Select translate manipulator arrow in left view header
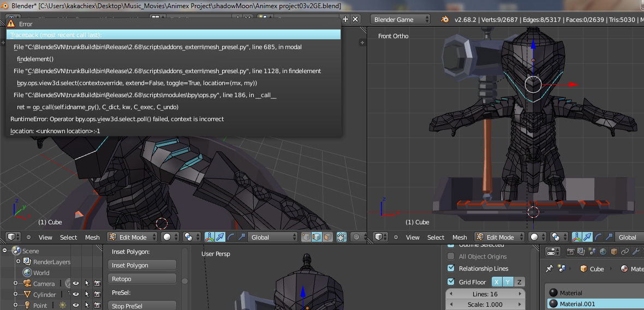Image resolution: width=644 pixels, height=310 pixels. [220, 237]
